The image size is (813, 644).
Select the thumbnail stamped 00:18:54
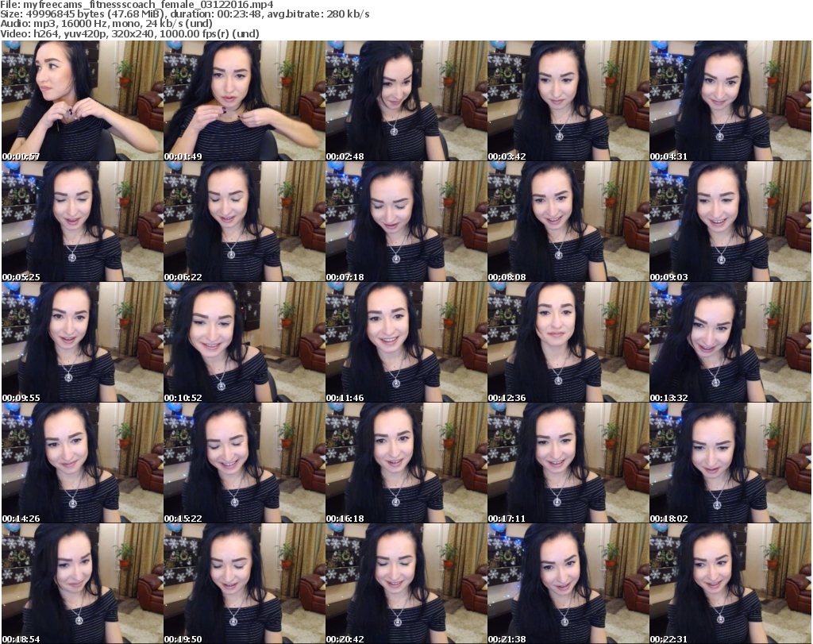point(83,584)
